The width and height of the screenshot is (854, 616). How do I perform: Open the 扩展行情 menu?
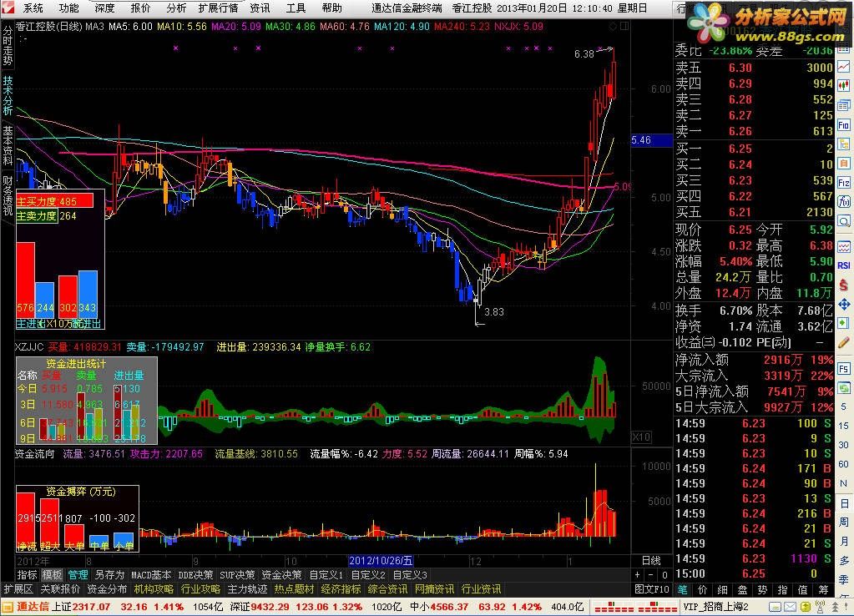[218, 8]
